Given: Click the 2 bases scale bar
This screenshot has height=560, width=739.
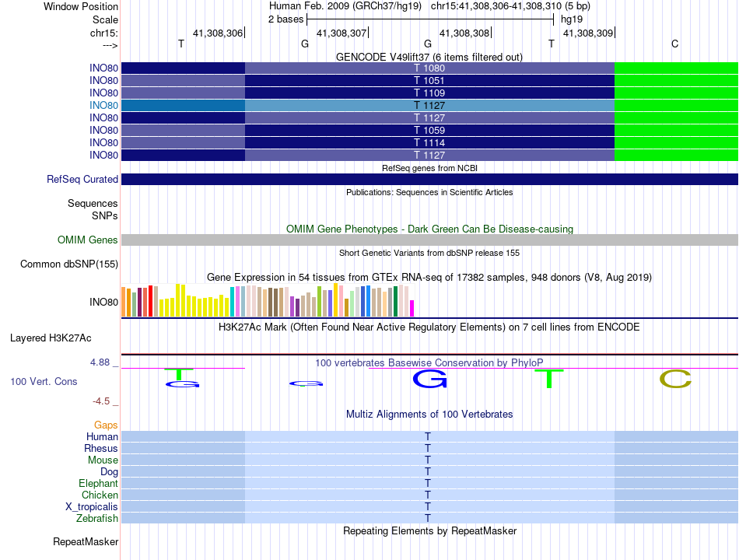Looking at the screenshot, I should (x=430, y=19).
